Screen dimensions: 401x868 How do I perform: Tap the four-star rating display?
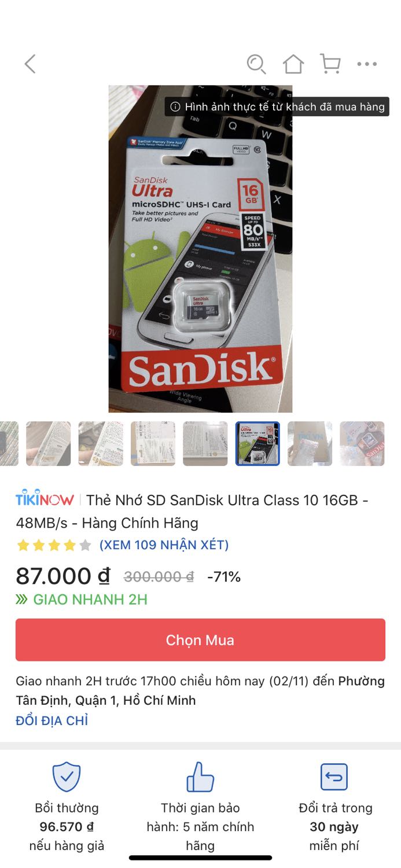point(54,545)
